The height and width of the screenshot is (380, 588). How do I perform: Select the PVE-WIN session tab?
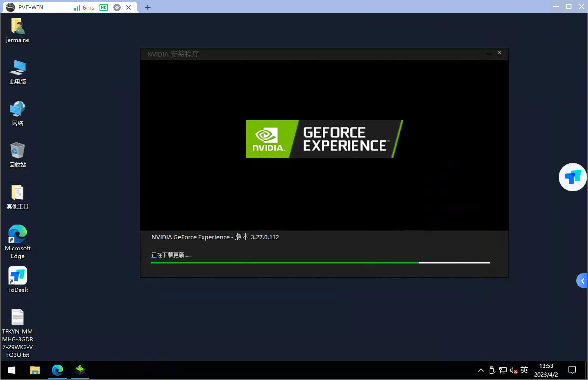70,7
